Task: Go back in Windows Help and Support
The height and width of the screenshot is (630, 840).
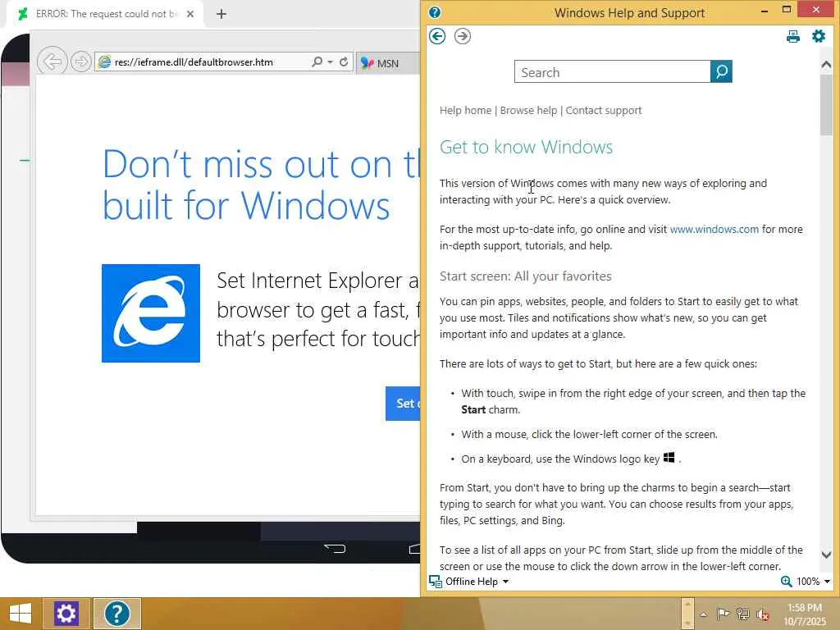Action: point(437,36)
